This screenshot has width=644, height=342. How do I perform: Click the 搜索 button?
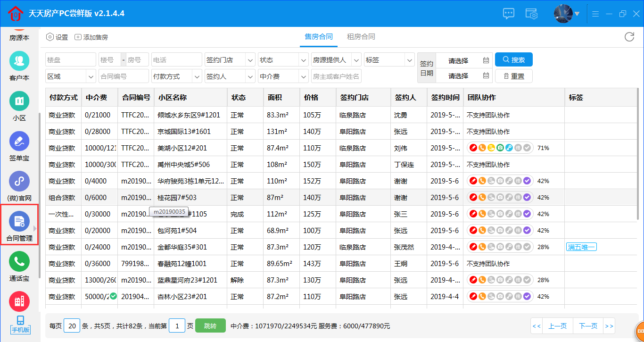tap(513, 60)
